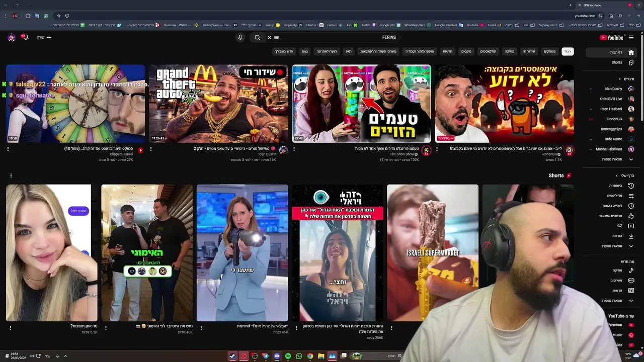Open Discord from the taskbar
Screen dimensions: 644x362
pyautogui.click(x=277, y=356)
